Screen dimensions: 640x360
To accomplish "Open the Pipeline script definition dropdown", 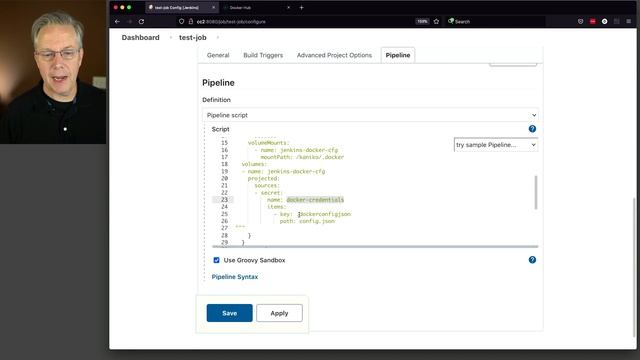I will (x=370, y=115).
